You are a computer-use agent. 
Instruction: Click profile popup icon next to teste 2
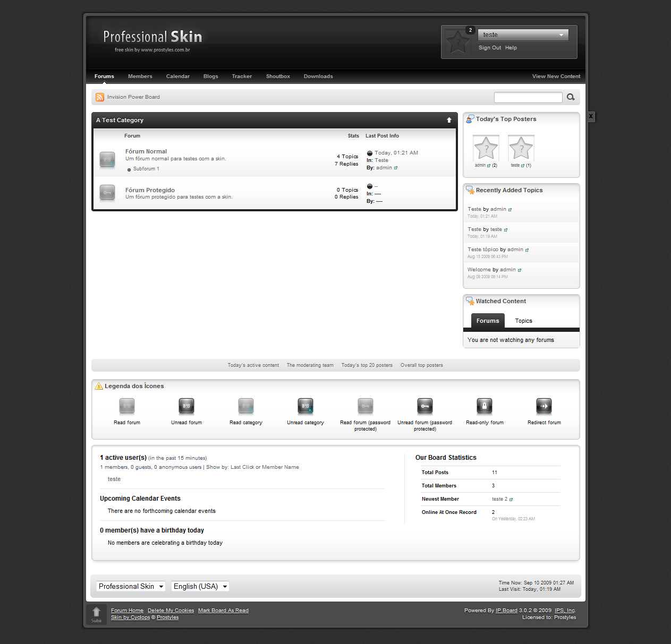511,500
